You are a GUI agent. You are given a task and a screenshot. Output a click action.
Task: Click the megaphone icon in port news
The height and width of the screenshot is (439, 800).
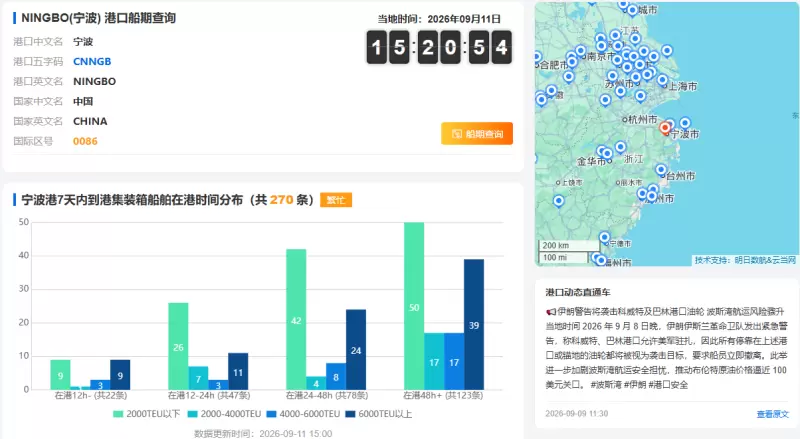click(551, 311)
